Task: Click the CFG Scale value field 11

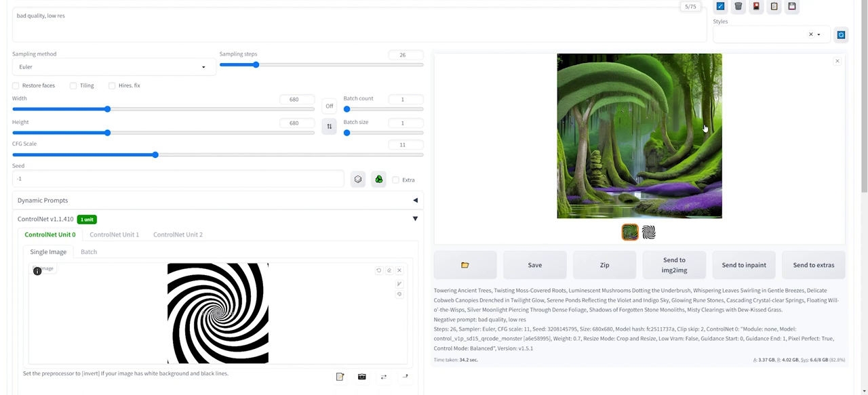Action: (406, 145)
